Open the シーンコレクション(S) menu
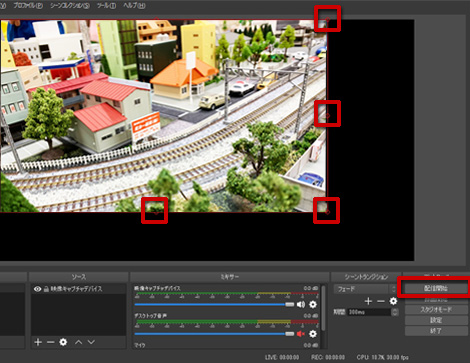470x363 pixels. click(x=70, y=6)
